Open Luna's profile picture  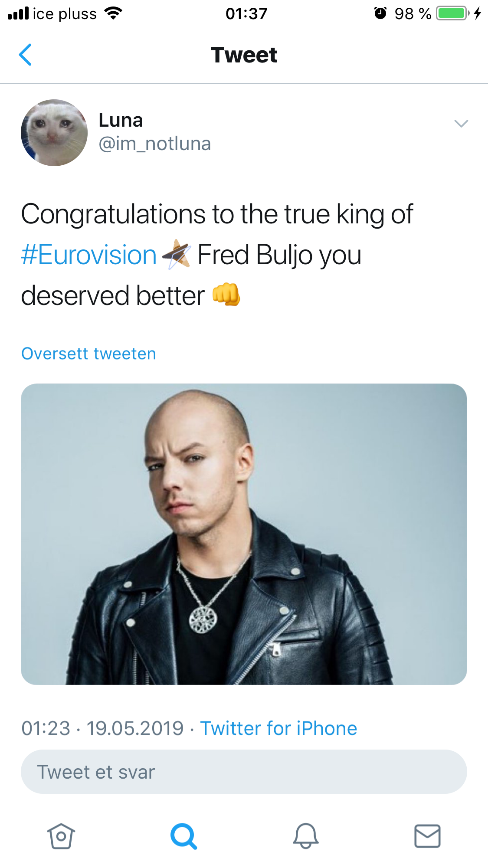click(54, 133)
